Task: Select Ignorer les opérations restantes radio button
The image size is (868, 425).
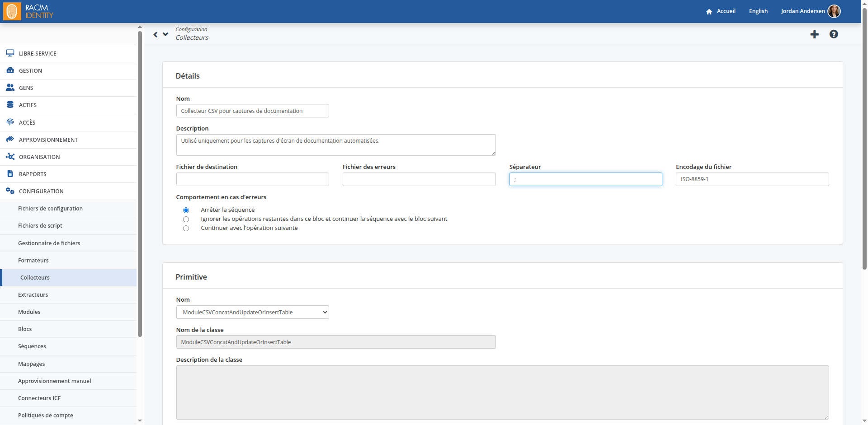Action: tap(186, 219)
